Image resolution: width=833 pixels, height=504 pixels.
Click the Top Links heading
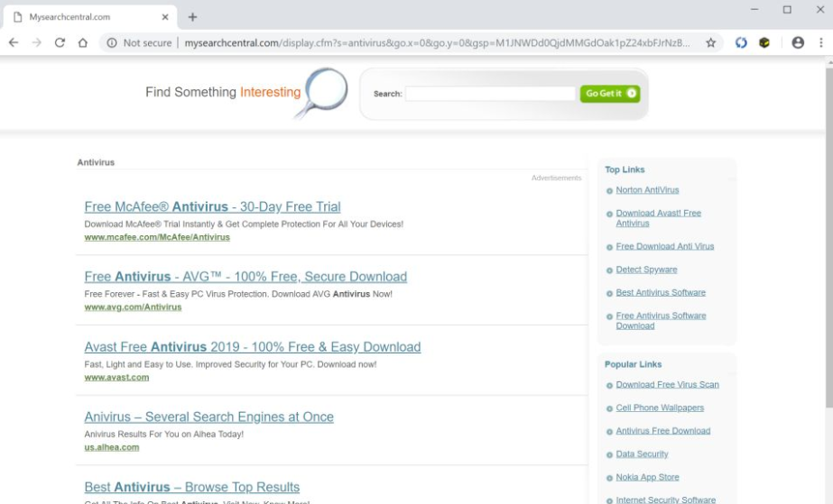tap(625, 170)
